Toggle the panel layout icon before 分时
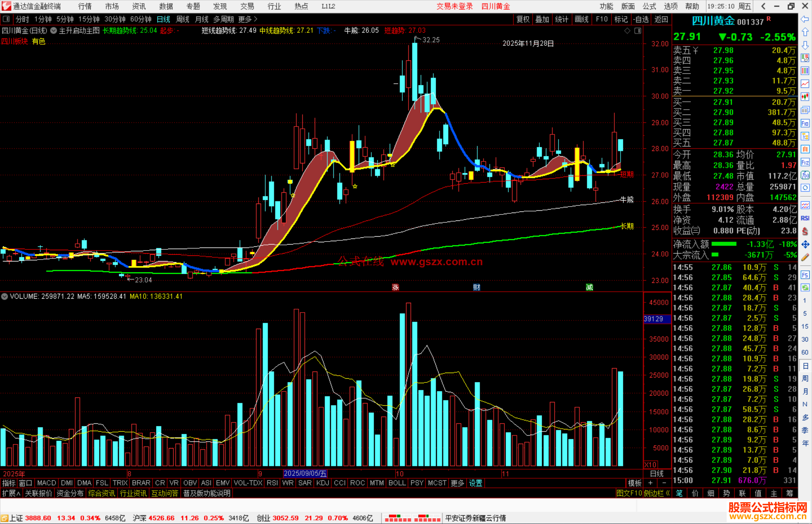Image resolution: width=812 pixels, height=524 pixels. [6, 19]
